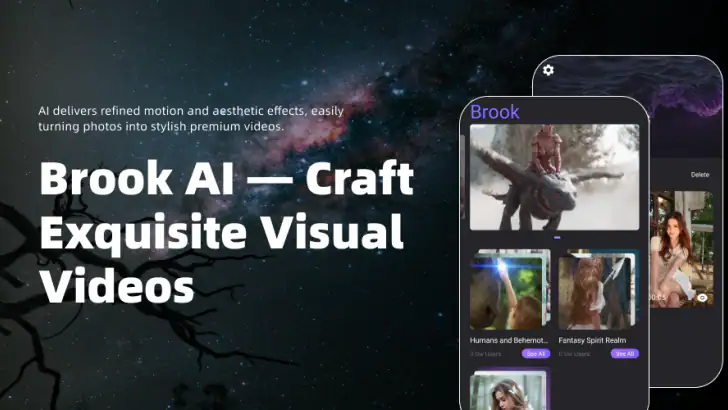Image resolution: width=728 pixels, height=410 pixels.
Task: Open the Humans and Behemoth thumbnail
Action: [510, 290]
